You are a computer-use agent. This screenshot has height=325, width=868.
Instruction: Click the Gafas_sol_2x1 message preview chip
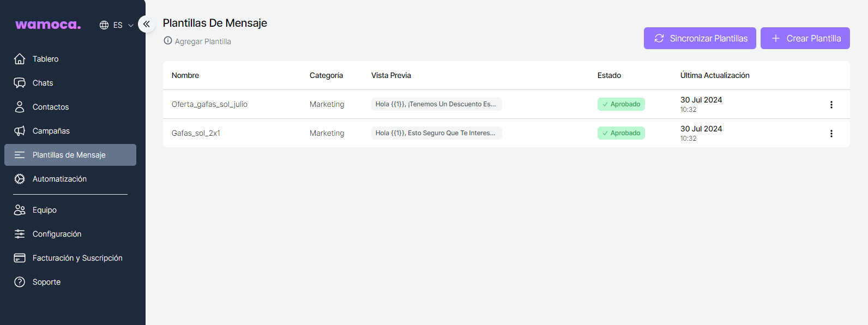point(436,133)
